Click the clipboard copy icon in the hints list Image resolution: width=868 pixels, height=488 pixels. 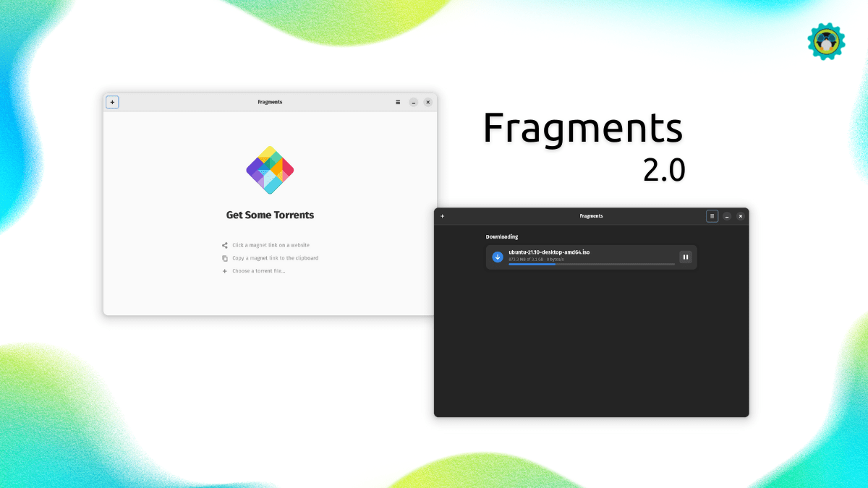[x=225, y=258]
